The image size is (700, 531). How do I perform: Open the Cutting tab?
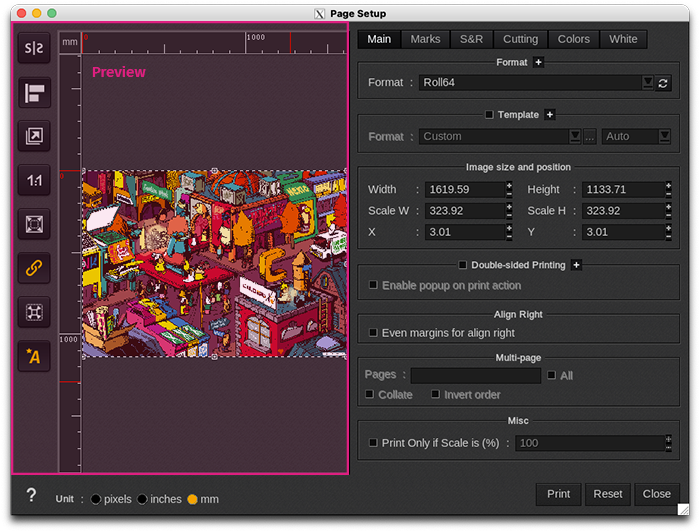pos(521,39)
